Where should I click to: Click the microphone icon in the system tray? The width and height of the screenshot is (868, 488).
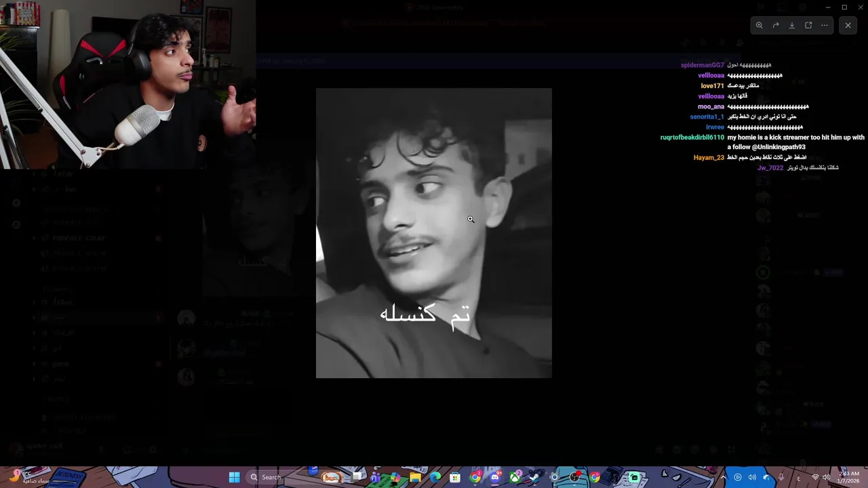[781, 477]
